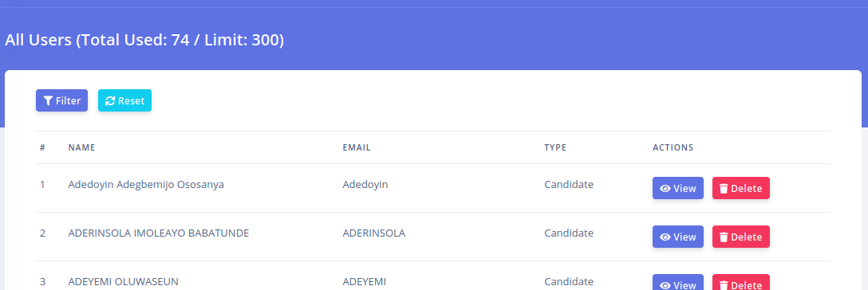This screenshot has width=868, height=290.
Task: Click the funnel icon on Filter button
Action: click(48, 100)
